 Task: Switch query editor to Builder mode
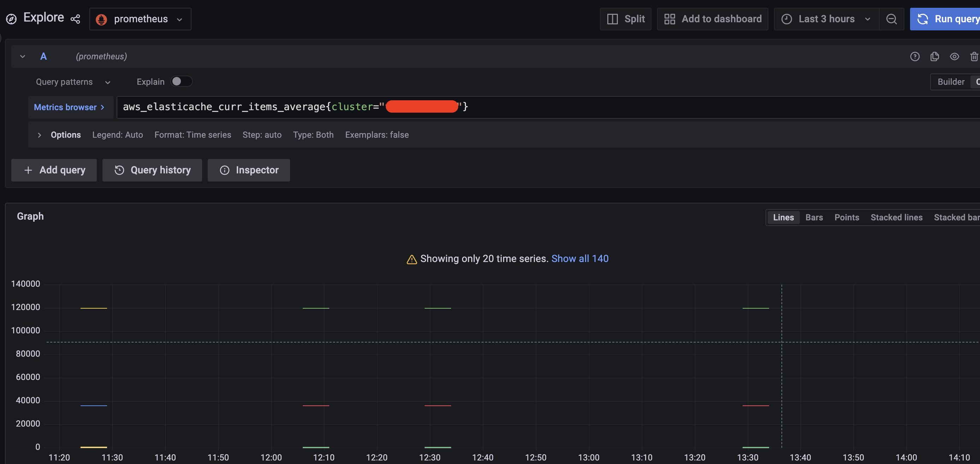pos(951,82)
